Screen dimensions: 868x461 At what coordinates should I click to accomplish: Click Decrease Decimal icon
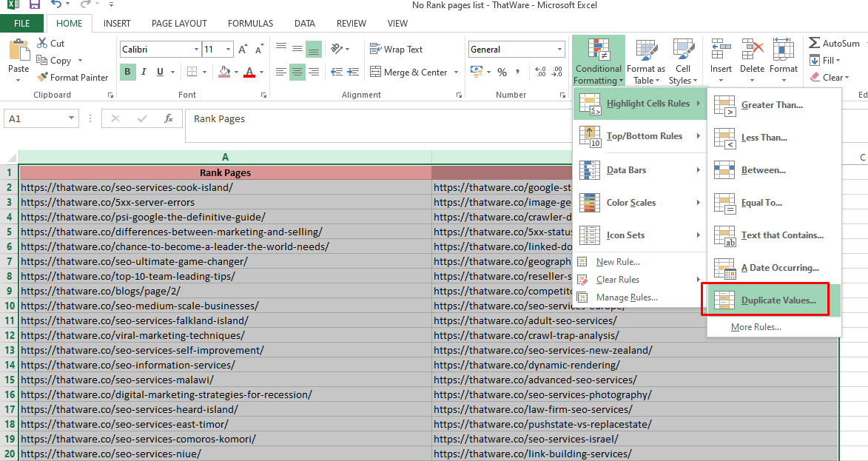point(557,72)
